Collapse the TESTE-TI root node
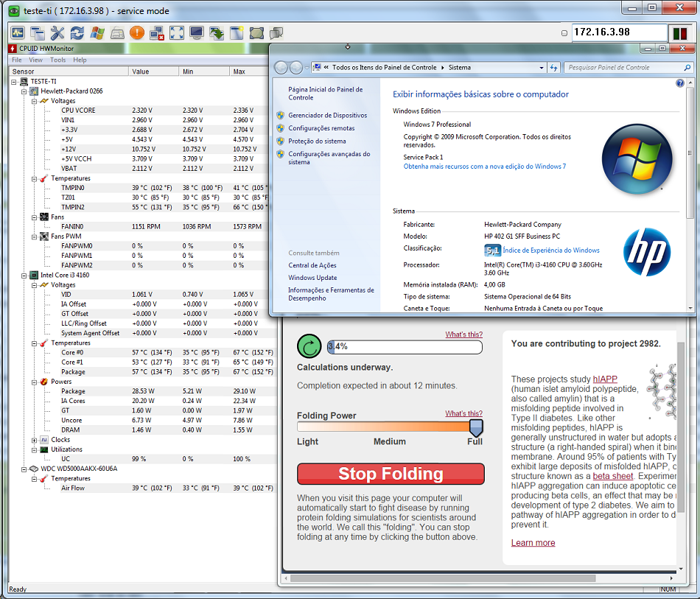This screenshot has width=700, height=599. (x=14, y=82)
